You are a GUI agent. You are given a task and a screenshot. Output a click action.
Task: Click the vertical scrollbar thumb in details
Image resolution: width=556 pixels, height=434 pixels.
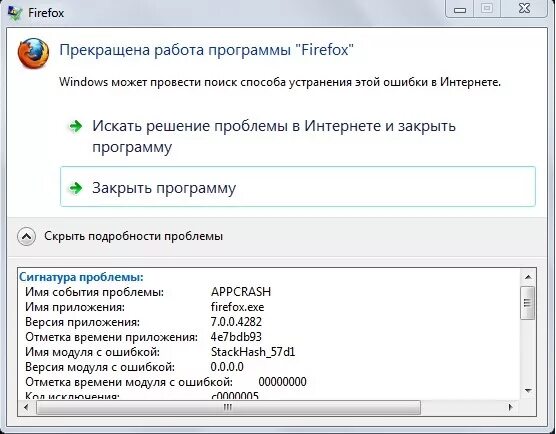click(x=528, y=303)
